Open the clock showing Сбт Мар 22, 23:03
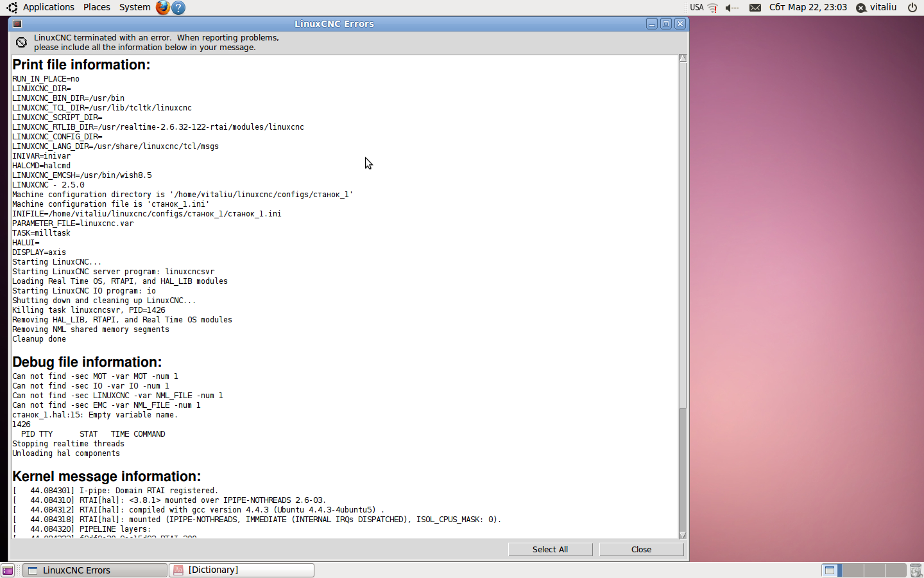The image size is (924, 578). click(x=808, y=7)
